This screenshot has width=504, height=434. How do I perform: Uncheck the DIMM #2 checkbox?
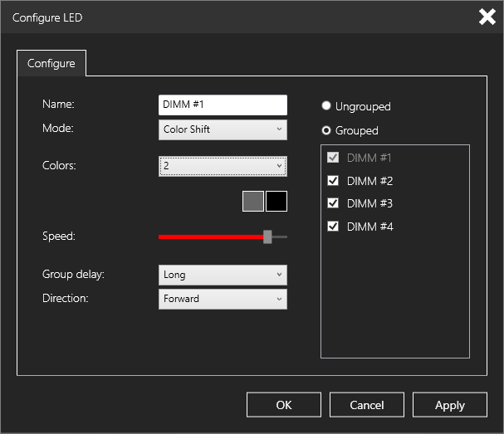click(x=334, y=181)
